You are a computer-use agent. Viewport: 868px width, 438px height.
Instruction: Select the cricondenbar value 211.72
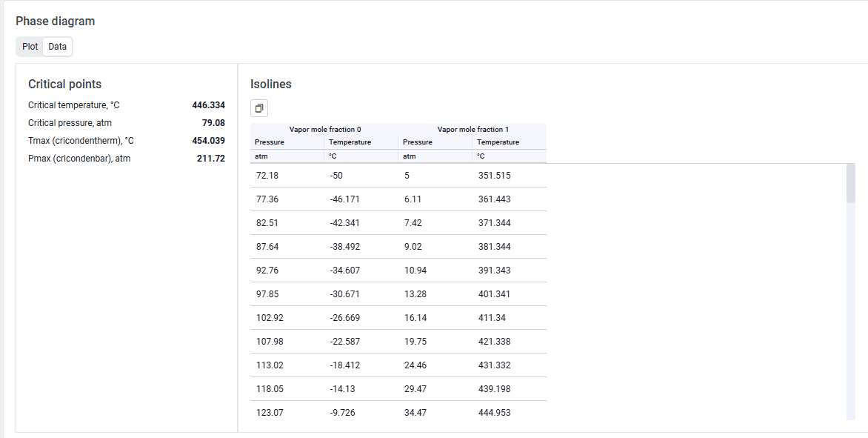pyautogui.click(x=211, y=159)
